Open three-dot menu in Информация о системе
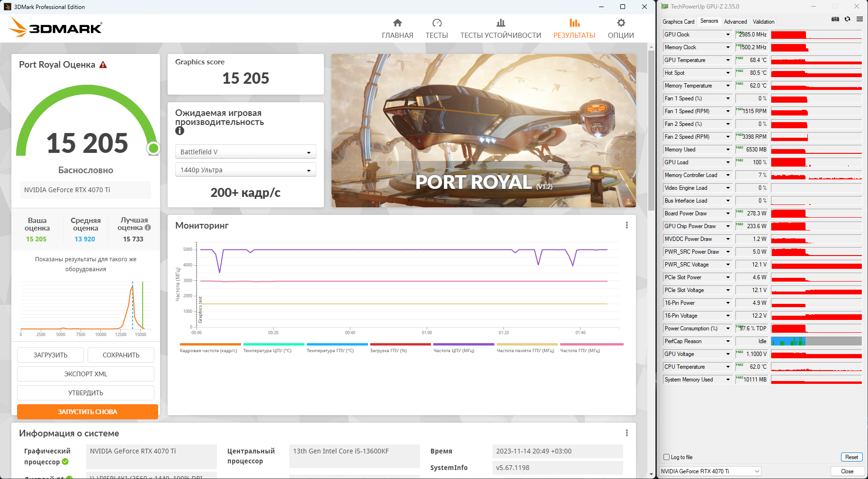The width and height of the screenshot is (868, 479). point(626,433)
